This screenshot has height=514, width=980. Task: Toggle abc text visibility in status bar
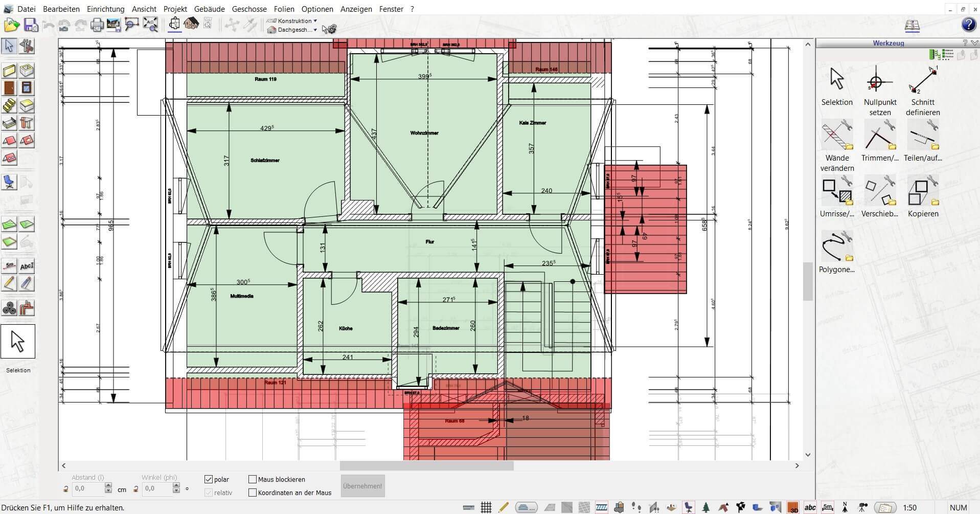[810, 507]
